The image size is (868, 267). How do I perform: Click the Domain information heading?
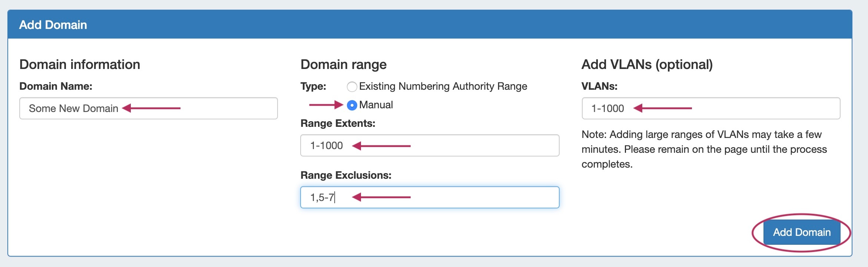click(80, 65)
